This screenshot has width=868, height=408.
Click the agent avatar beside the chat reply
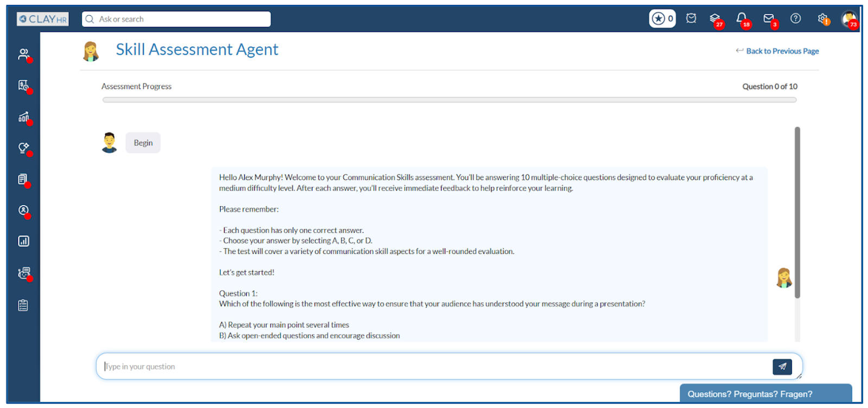click(x=784, y=278)
